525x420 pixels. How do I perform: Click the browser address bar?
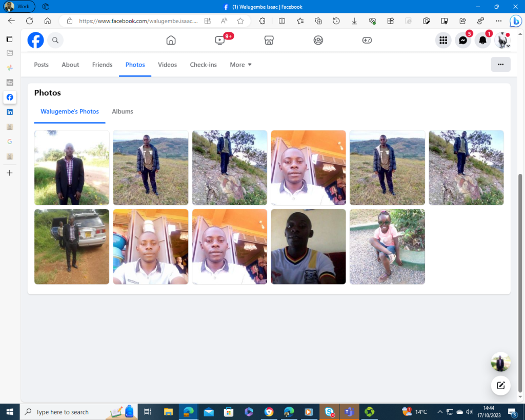coord(137,21)
